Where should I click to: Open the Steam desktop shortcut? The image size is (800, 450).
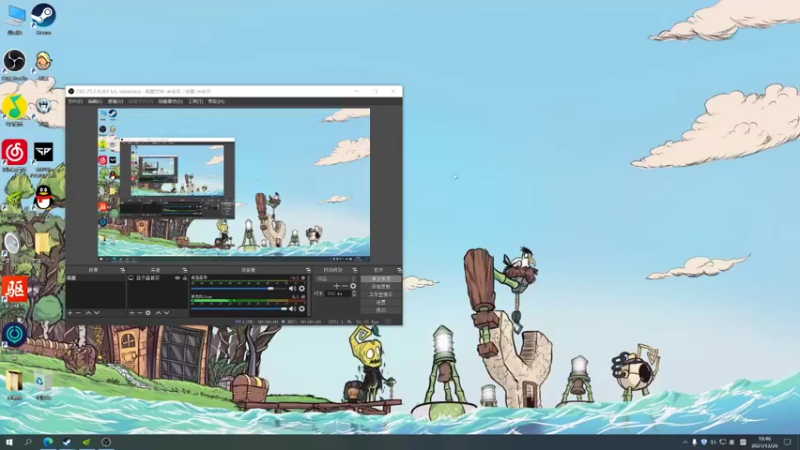click(x=43, y=18)
